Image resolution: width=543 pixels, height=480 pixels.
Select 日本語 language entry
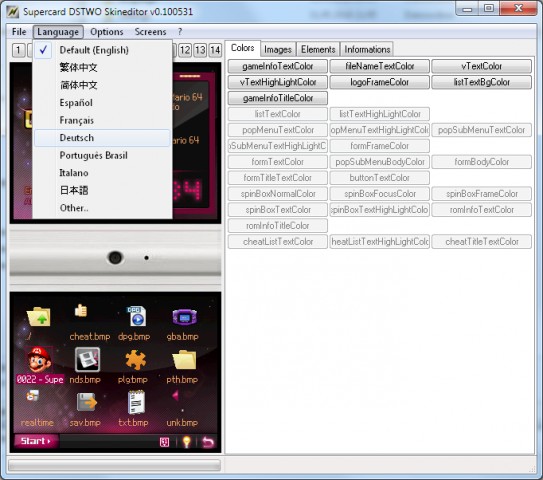(103, 190)
